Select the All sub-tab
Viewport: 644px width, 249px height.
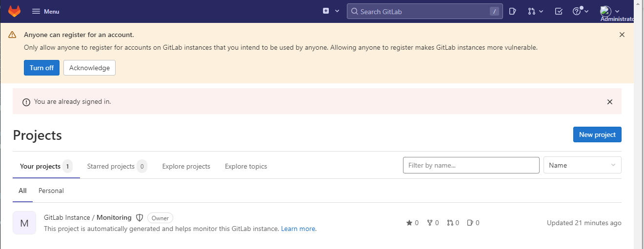(x=22, y=191)
